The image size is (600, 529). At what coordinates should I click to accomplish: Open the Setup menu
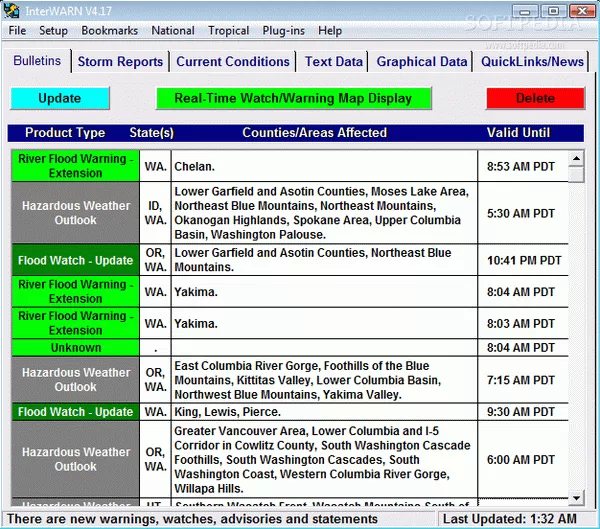tap(53, 31)
